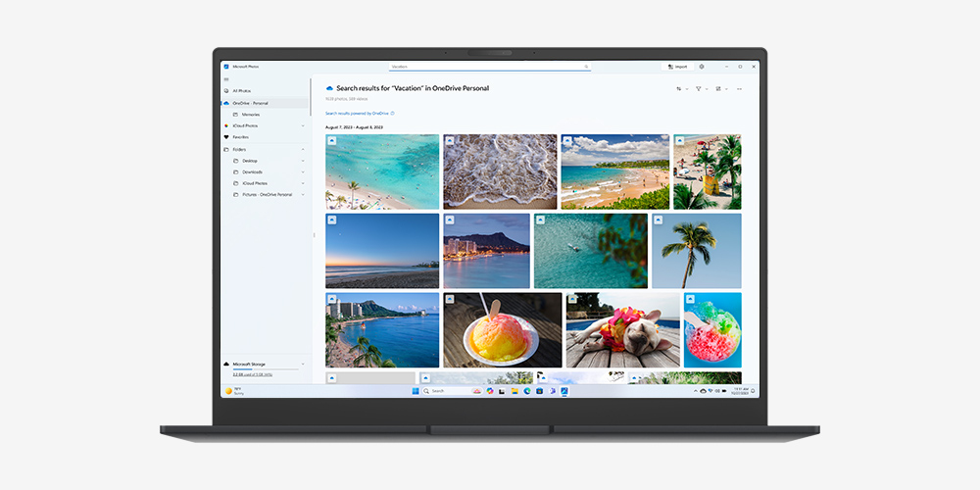
Task: Click the magnifier icon in the search box
Action: (x=586, y=67)
